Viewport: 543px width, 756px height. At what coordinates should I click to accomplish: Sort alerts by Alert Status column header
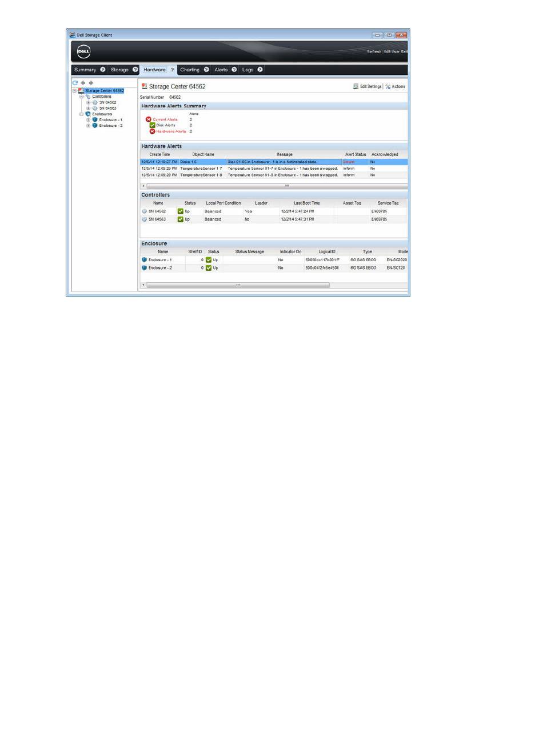pyautogui.click(x=356, y=154)
